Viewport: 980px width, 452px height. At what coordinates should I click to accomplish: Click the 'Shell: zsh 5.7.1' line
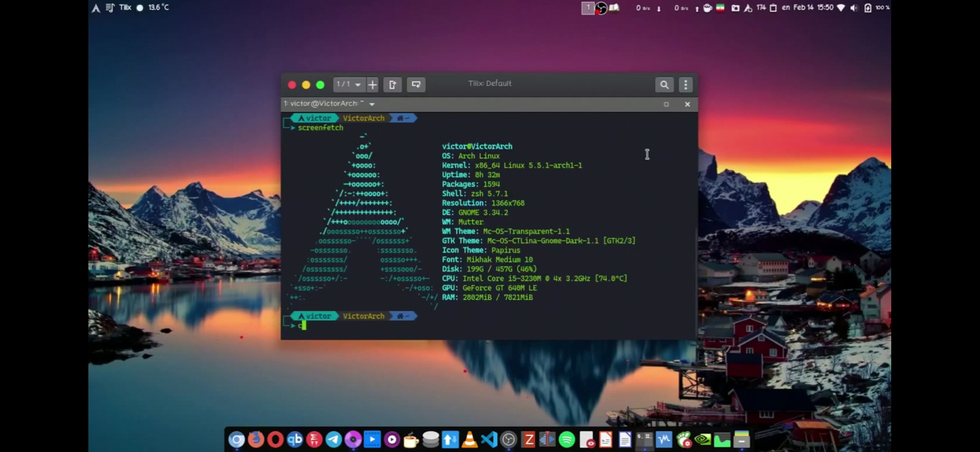475,193
